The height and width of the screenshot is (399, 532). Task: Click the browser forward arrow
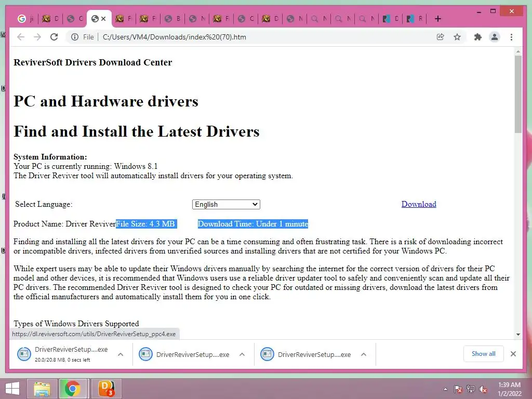point(37,37)
